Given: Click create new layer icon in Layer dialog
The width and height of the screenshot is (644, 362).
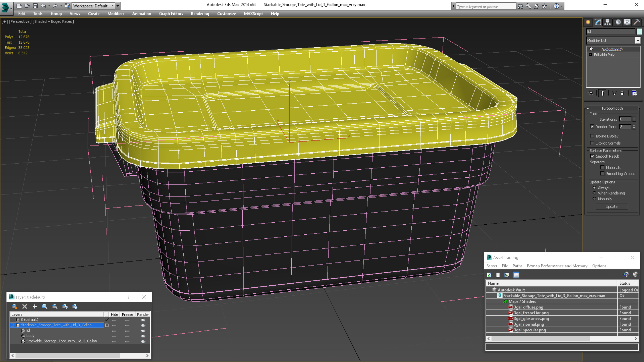Looking at the screenshot, I should (15, 306).
